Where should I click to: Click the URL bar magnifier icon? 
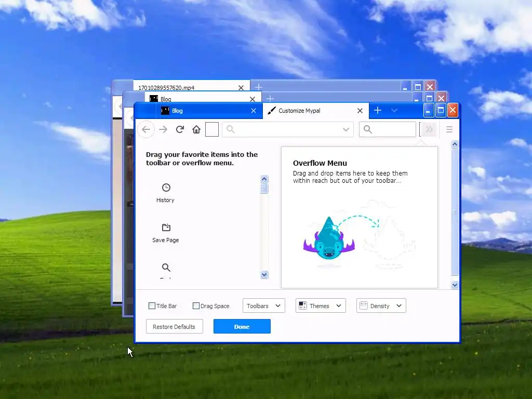point(231,129)
